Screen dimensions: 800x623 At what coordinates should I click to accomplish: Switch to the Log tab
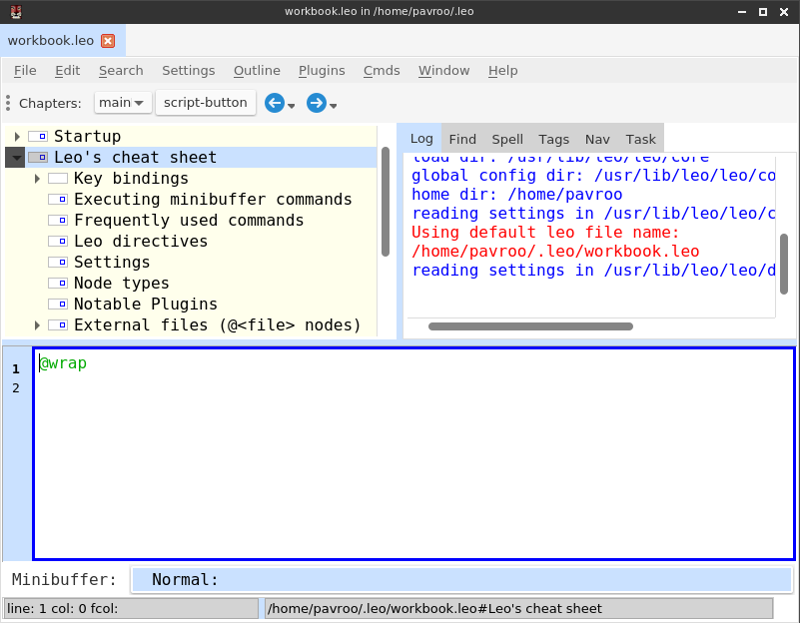coord(421,139)
